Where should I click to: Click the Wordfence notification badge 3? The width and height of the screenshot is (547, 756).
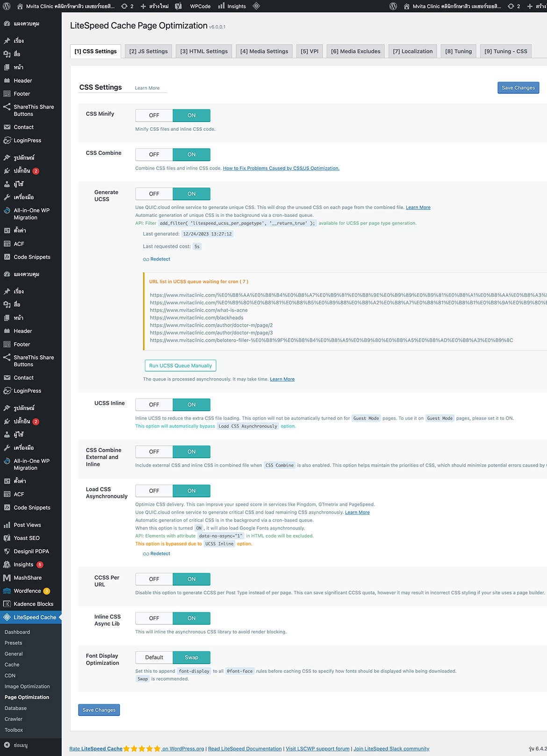pyautogui.click(x=47, y=591)
